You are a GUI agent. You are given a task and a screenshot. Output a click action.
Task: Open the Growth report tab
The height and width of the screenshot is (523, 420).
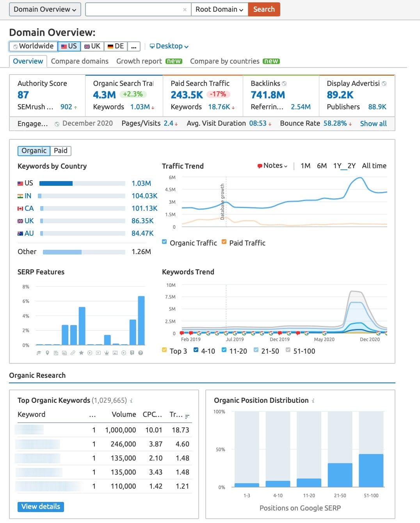click(139, 61)
